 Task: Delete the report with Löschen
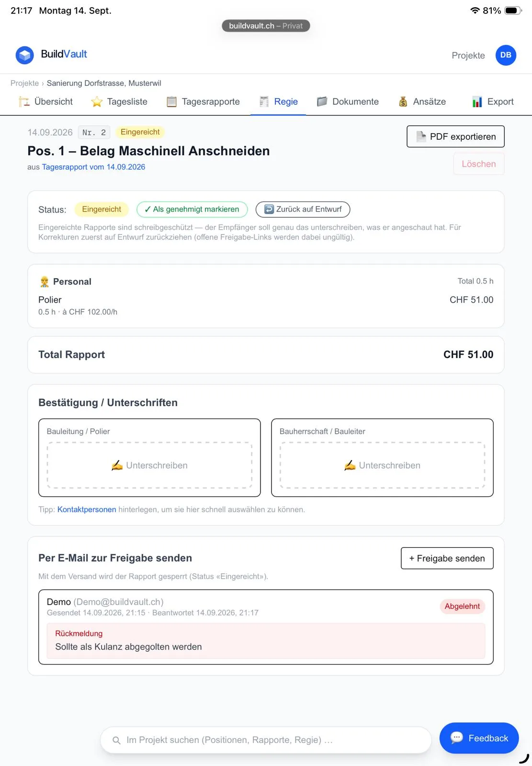point(479,164)
